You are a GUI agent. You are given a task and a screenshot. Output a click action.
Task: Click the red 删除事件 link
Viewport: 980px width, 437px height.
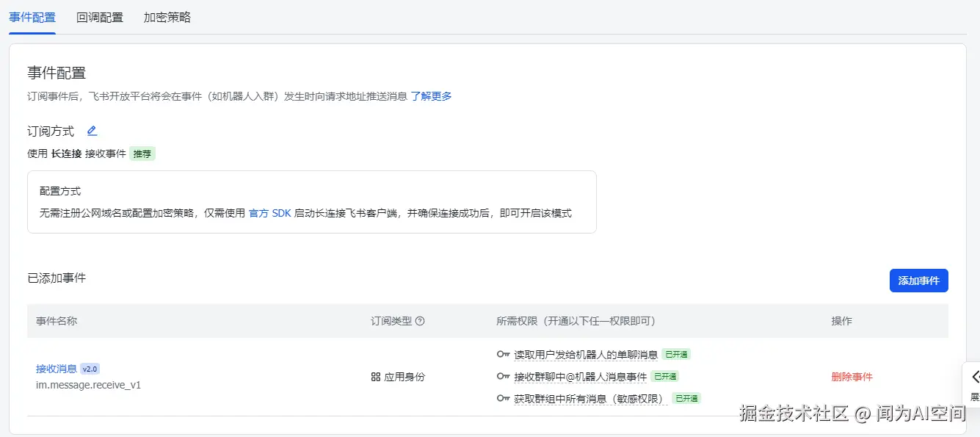click(x=852, y=377)
